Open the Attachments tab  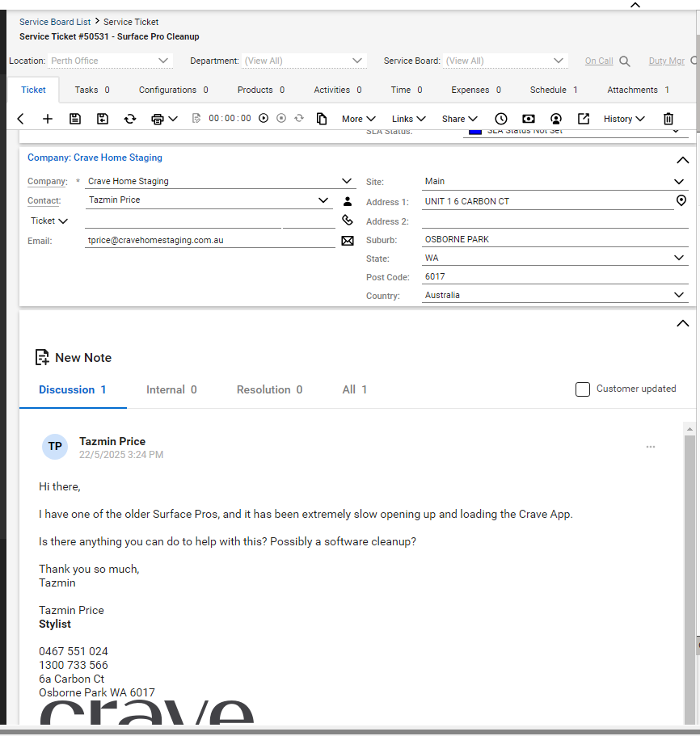click(638, 90)
